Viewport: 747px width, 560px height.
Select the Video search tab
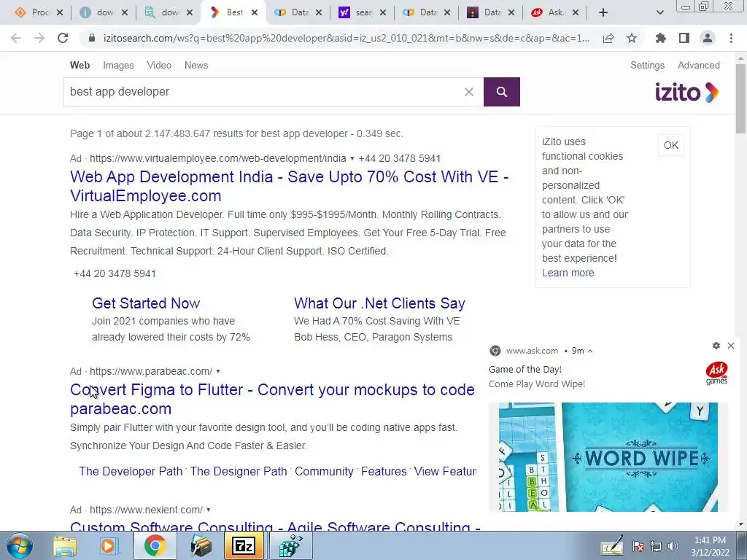point(159,65)
